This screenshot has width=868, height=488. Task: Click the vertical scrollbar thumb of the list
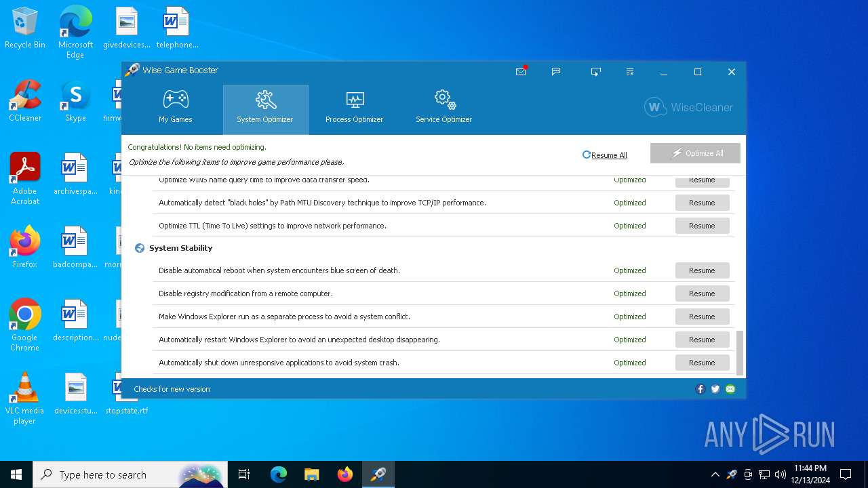[x=740, y=352]
